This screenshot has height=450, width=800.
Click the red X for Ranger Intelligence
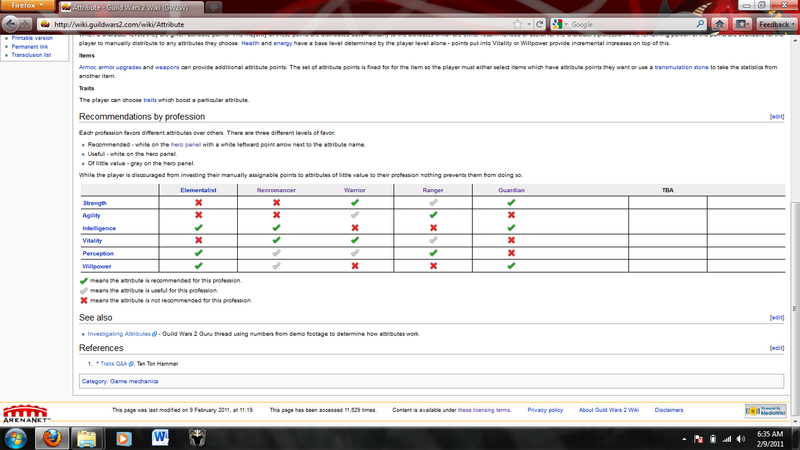click(433, 228)
